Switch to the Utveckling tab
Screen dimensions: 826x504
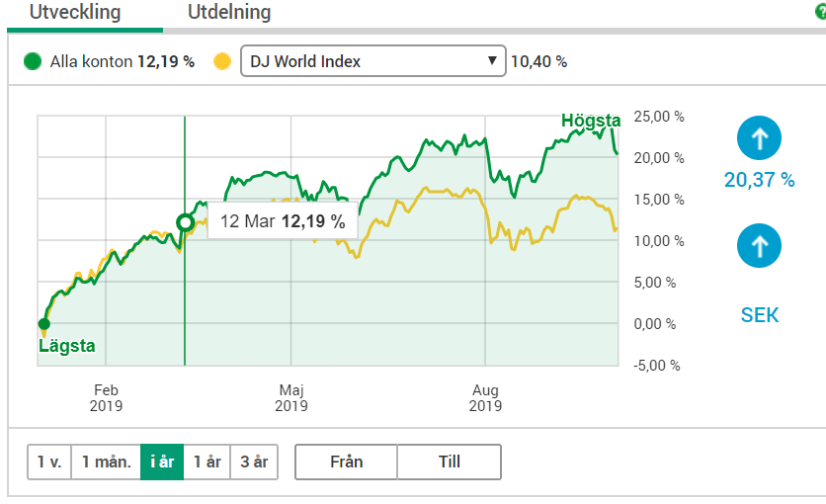pyautogui.click(x=75, y=13)
